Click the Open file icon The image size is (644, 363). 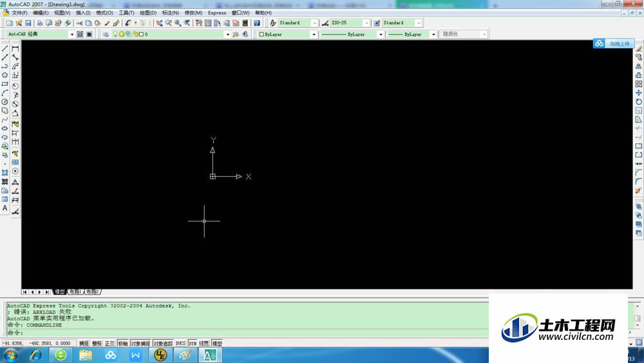point(19,23)
